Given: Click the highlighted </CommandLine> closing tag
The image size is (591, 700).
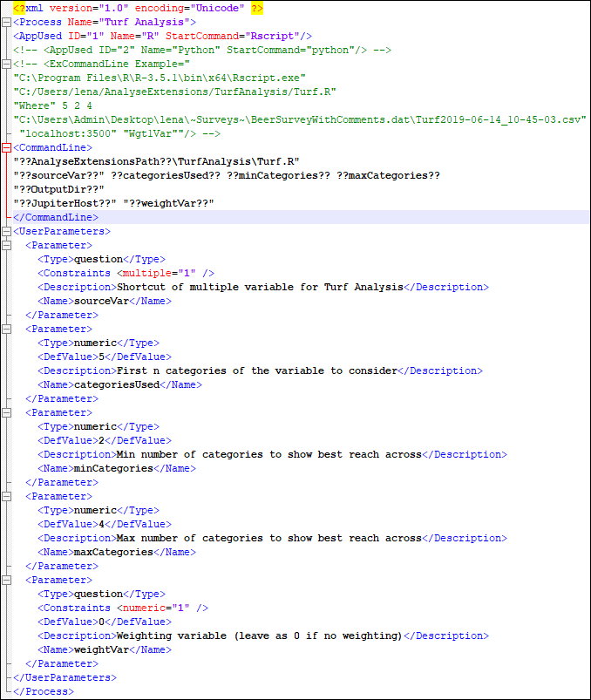Looking at the screenshot, I should tap(56, 217).
